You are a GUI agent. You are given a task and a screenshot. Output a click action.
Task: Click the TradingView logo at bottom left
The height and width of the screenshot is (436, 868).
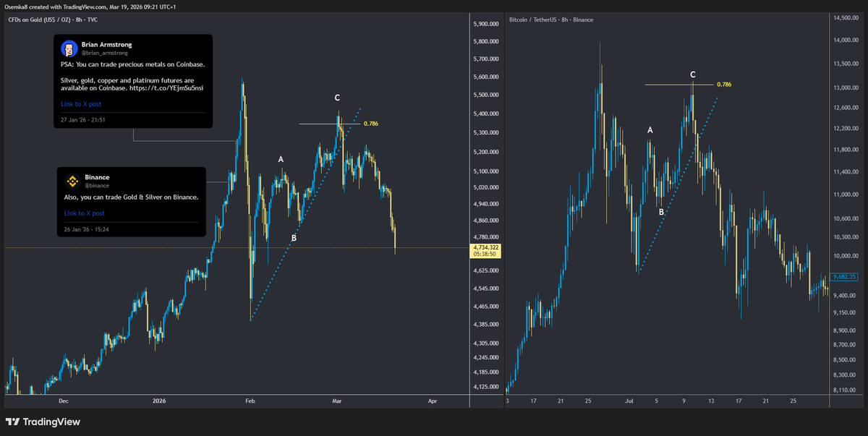click(43, 422)
